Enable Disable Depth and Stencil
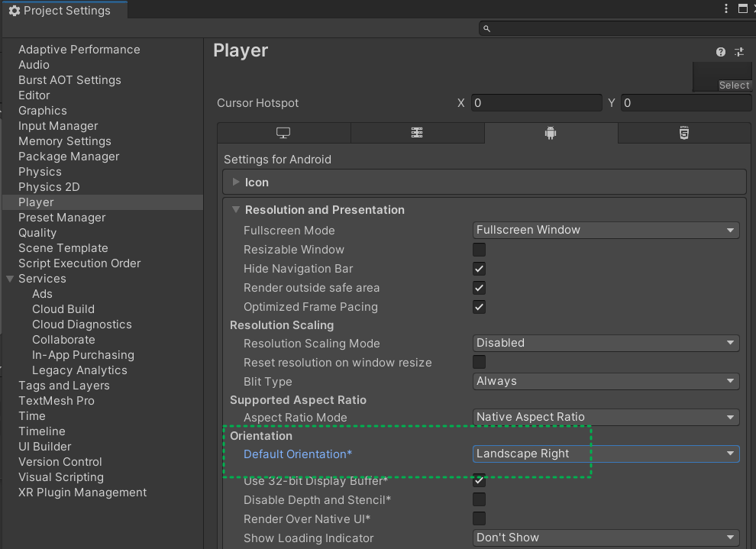Viewport: 756px width, 549px height. pos(479,499)
